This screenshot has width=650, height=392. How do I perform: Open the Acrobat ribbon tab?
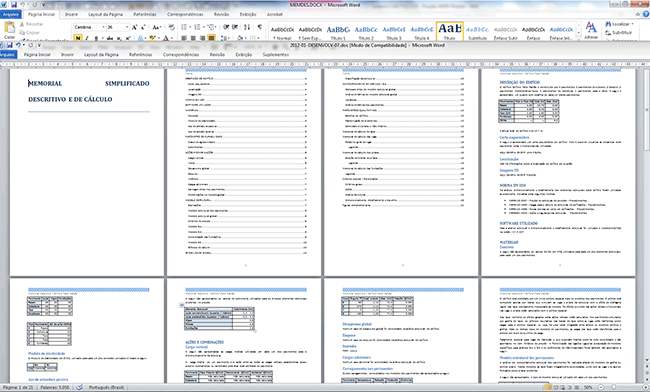[274, 14]
